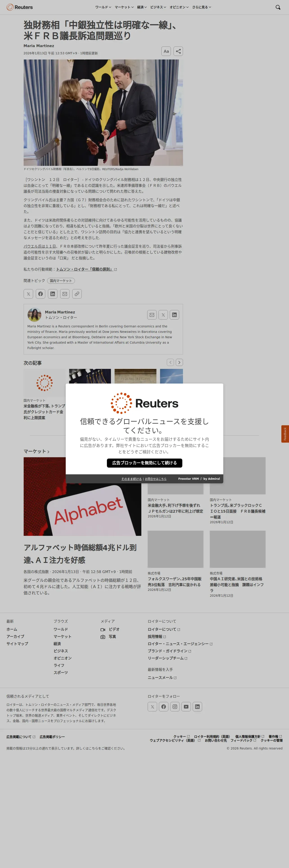Viewport: 289px width, 868px height.
Task: Open アルファベット時価総額4兆ドル到達 headline
Action: click(80, 554)
